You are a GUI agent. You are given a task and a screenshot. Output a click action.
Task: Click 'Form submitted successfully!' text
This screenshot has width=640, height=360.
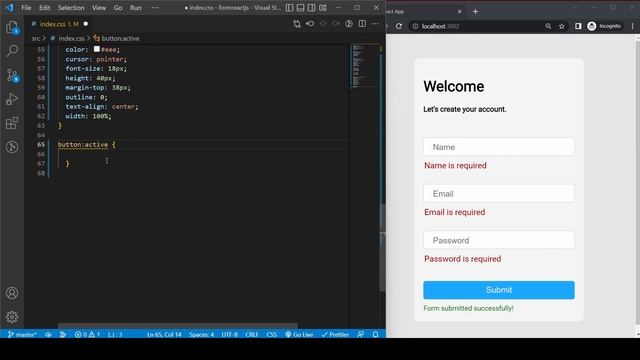click(x=468, y=308)
